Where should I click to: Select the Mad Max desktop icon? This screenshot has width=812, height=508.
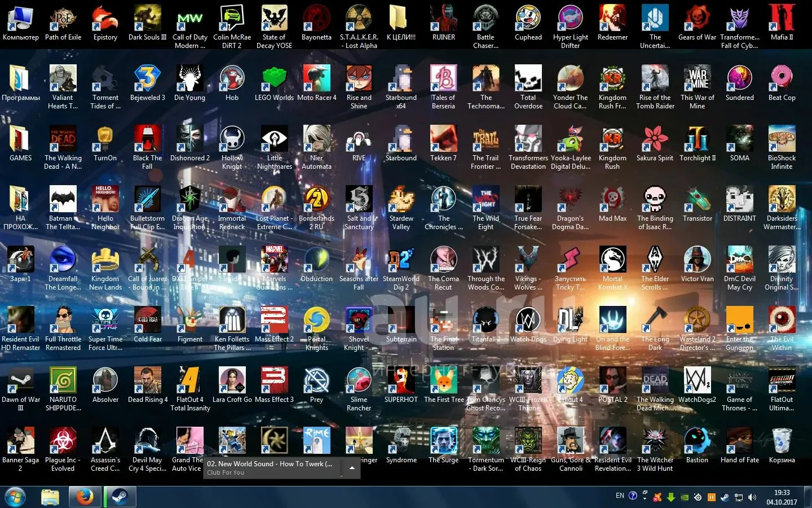(x=613, y=205)
